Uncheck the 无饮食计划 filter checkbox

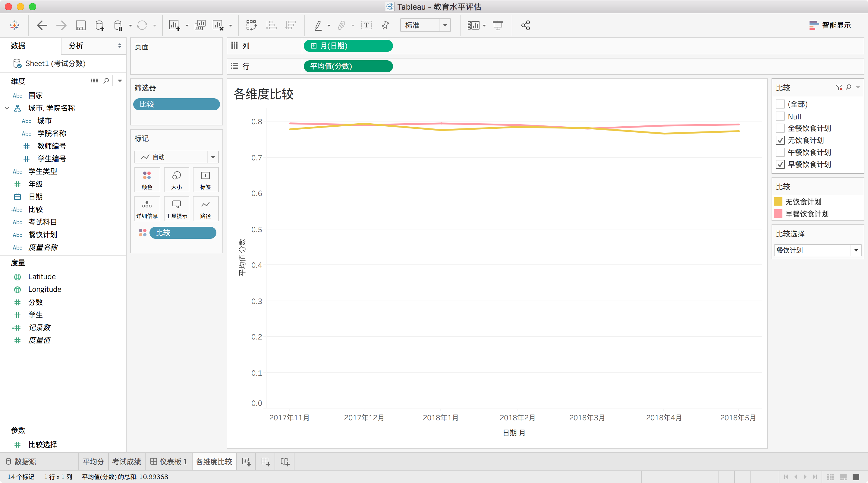coord(780,140)
